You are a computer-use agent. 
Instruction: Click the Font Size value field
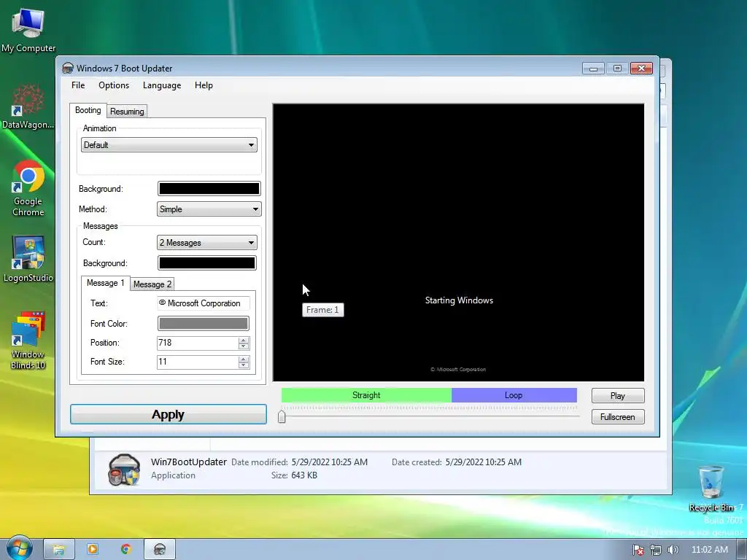pyautogui.click(x=197, y=362)
